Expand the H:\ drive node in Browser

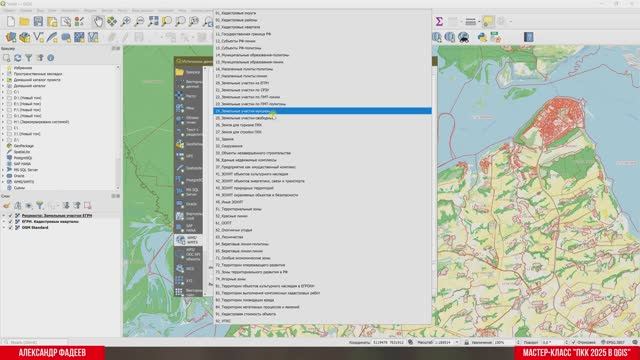pos(3,122)
